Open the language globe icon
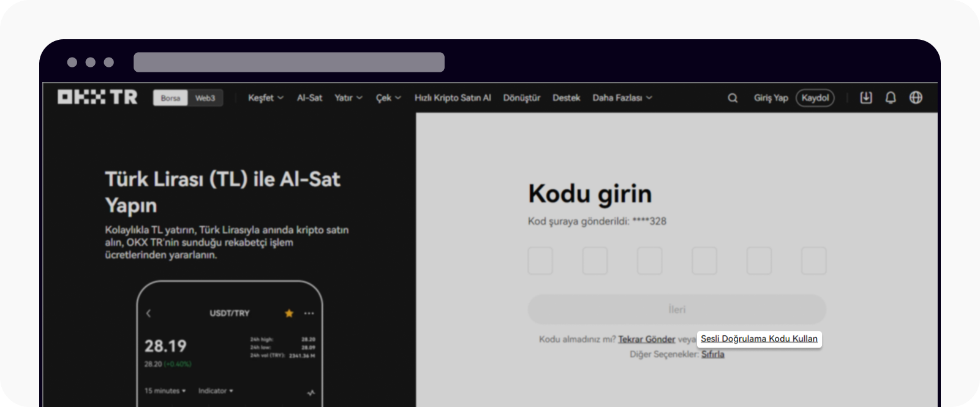 pos(916,97)
